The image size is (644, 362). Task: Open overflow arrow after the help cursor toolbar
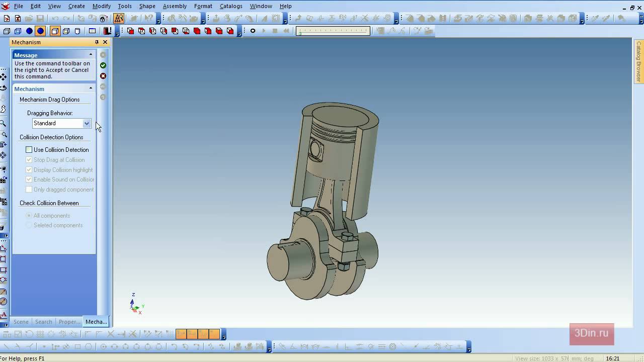click(158, 19)
